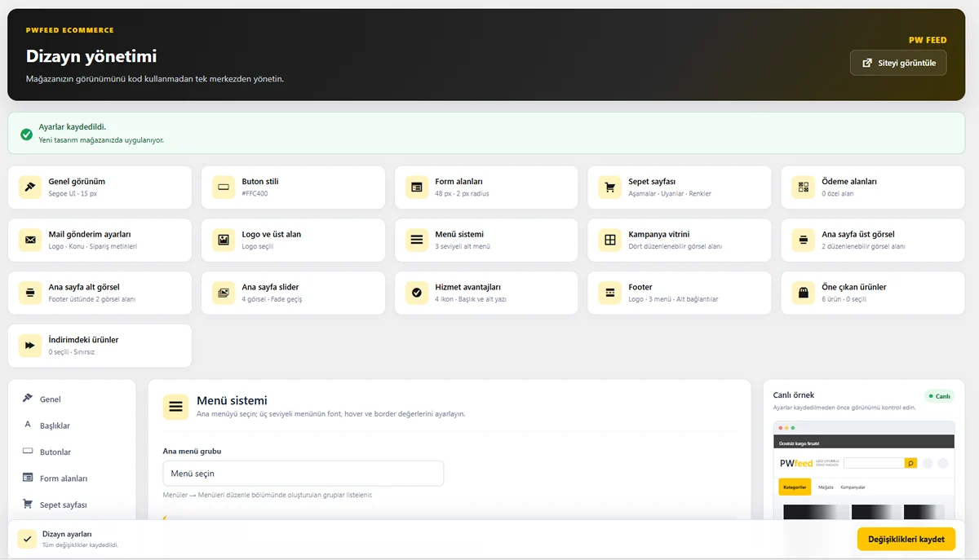
Task: Click the İndirimdeki ürünler fast-forward icon
Action: (x=30, y=346)
